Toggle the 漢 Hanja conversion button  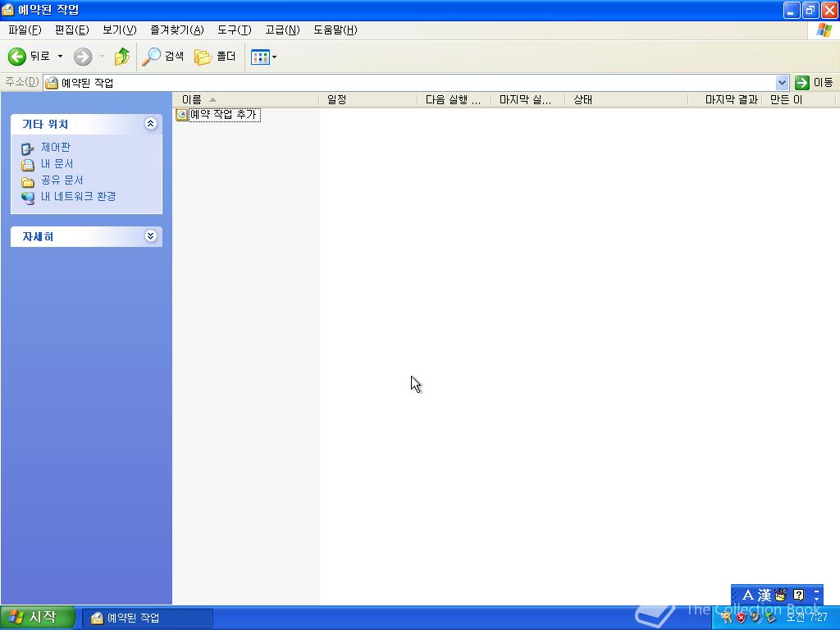765,595
